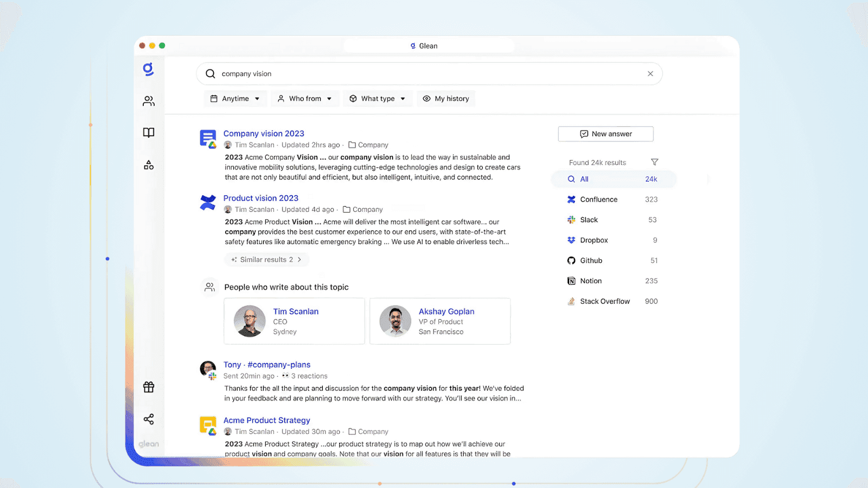Open the results filter funnel icon
This screenshot has width=868, height=488.
click(655, 162)
